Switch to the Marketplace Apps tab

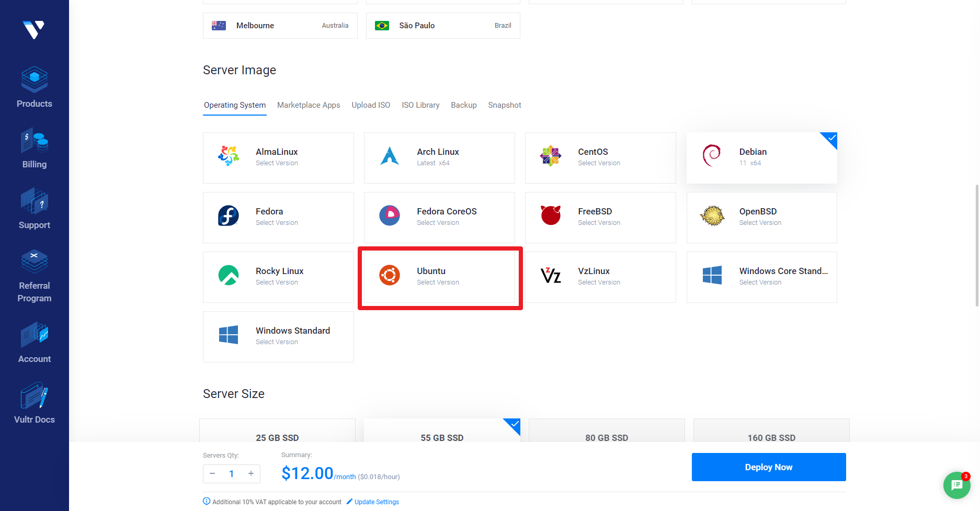tap(309, 105)
